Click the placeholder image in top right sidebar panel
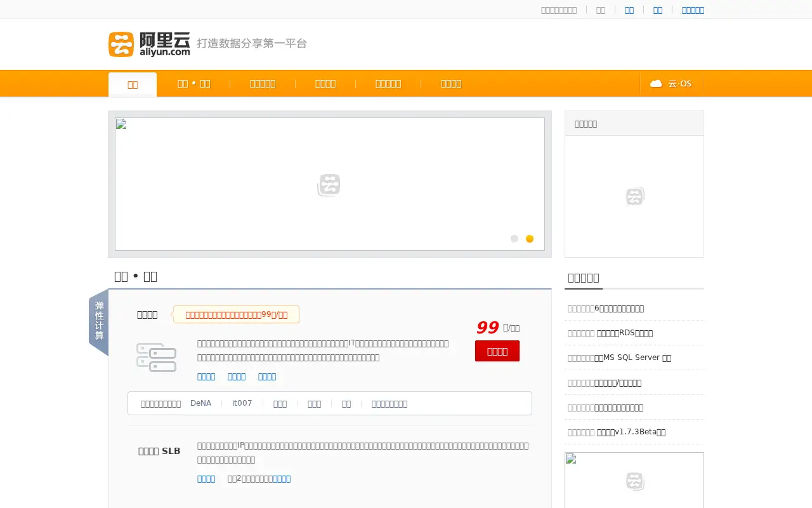Screen dimensions: 812x508 (634, 196)
